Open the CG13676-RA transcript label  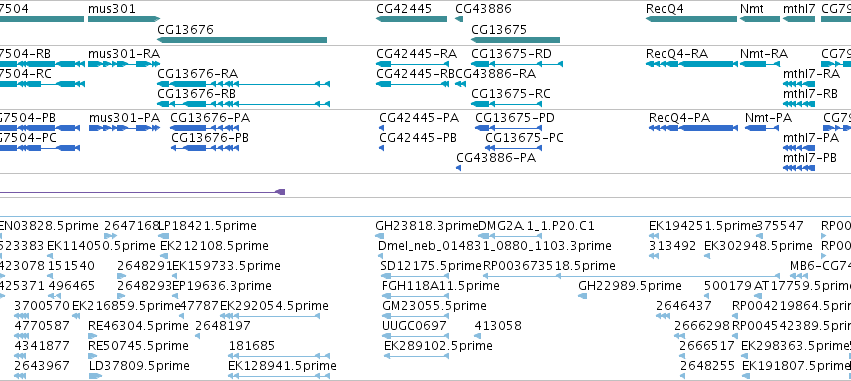coord(198,74)
